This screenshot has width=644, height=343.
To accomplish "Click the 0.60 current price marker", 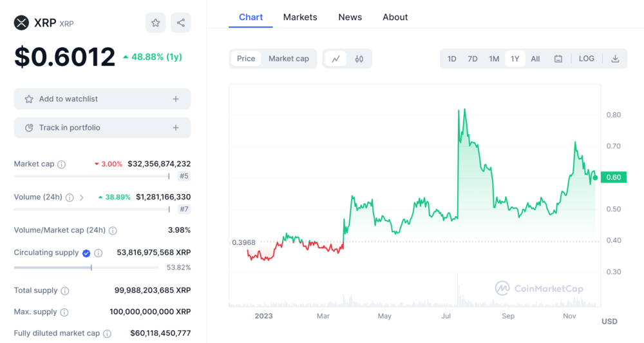I will click(614, 177).
